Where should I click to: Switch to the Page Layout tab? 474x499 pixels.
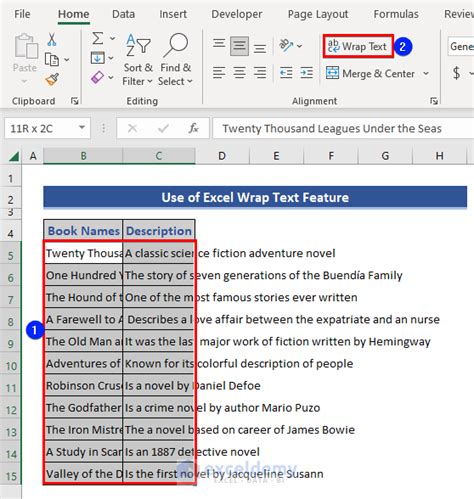point(318,14)
